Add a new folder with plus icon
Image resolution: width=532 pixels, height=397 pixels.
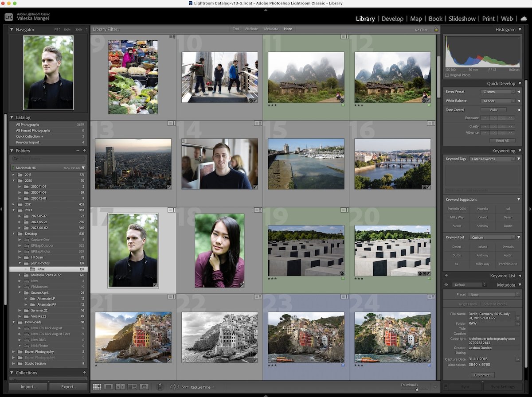(x=85, y=151)
